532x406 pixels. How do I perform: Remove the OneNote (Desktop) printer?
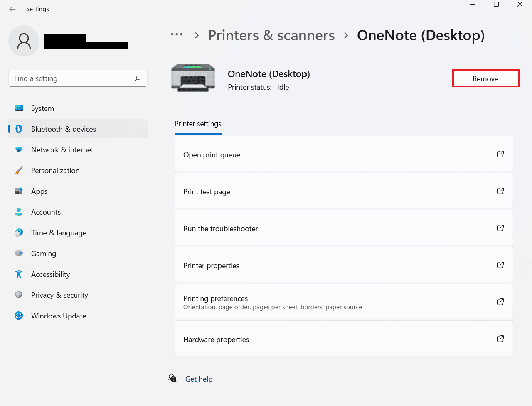(x=485, y=78)
